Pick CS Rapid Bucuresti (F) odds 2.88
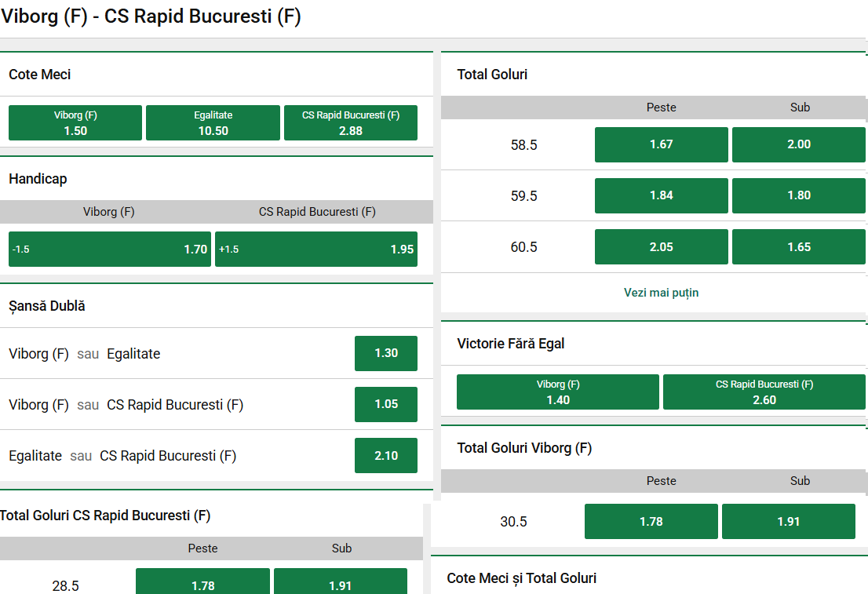Image resolution: width=868 pixels, height=594 pixels. pyautogui.click(x=350, y=122)
